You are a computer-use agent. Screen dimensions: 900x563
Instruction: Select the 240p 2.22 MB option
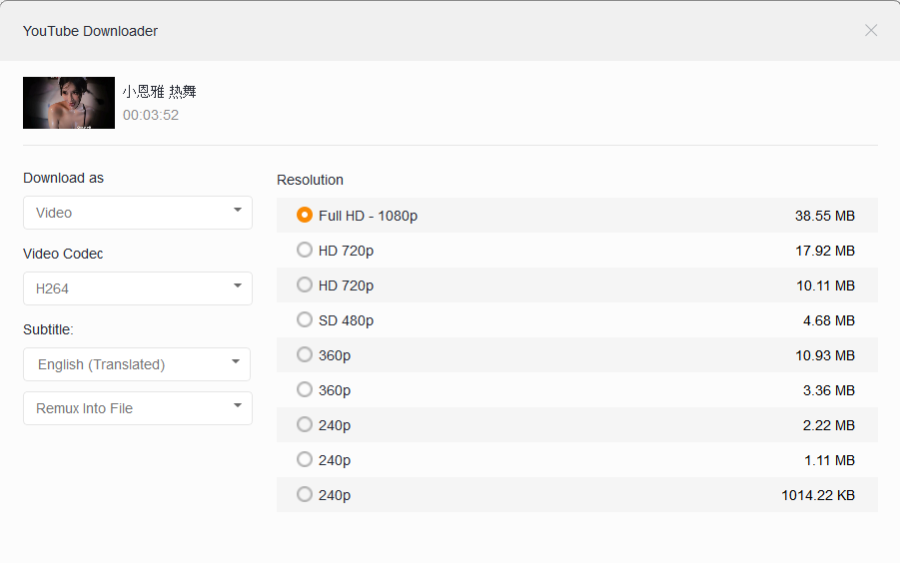coord(305,425)
